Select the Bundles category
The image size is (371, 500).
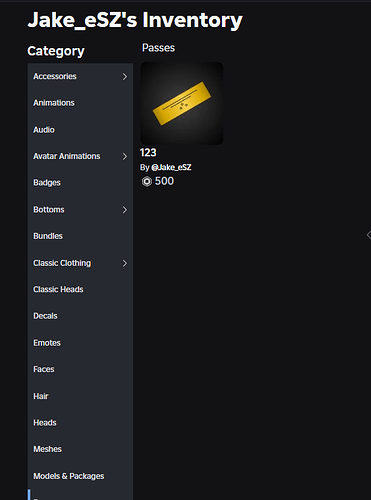[80, 236]
